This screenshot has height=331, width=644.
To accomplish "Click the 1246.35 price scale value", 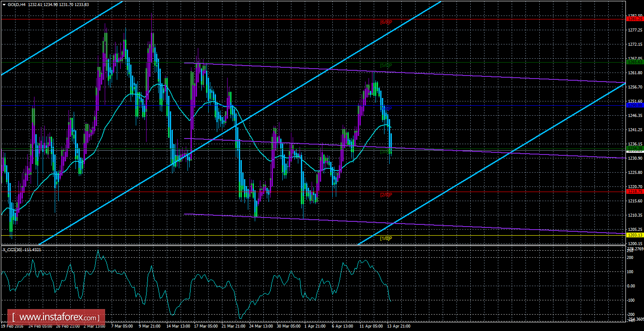I will [x=635, y=116].
